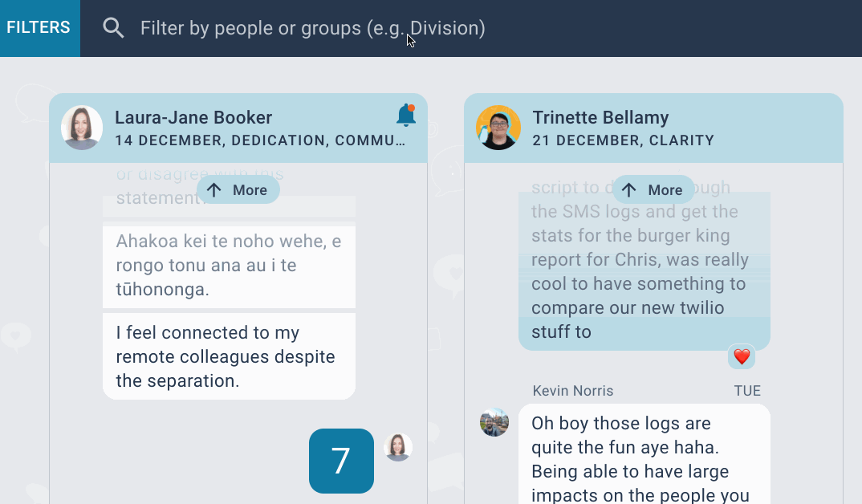This screenshot has width=862, height=504.
Task: Open Trinette Bellamy's profile avatar
Action: tap(498, 128)
